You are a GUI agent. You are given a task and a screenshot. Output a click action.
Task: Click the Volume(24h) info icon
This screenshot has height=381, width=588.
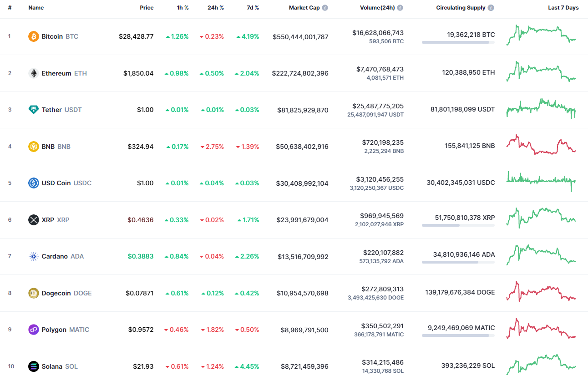point(400,7)
